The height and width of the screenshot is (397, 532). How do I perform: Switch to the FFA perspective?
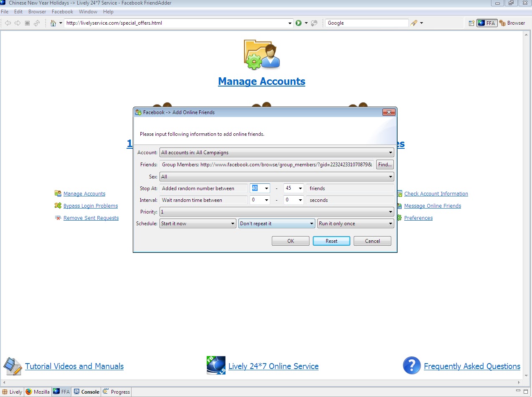(487, 23)
